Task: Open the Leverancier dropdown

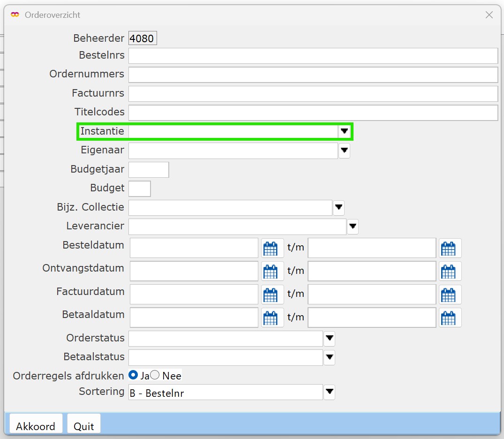Action: 353,227
